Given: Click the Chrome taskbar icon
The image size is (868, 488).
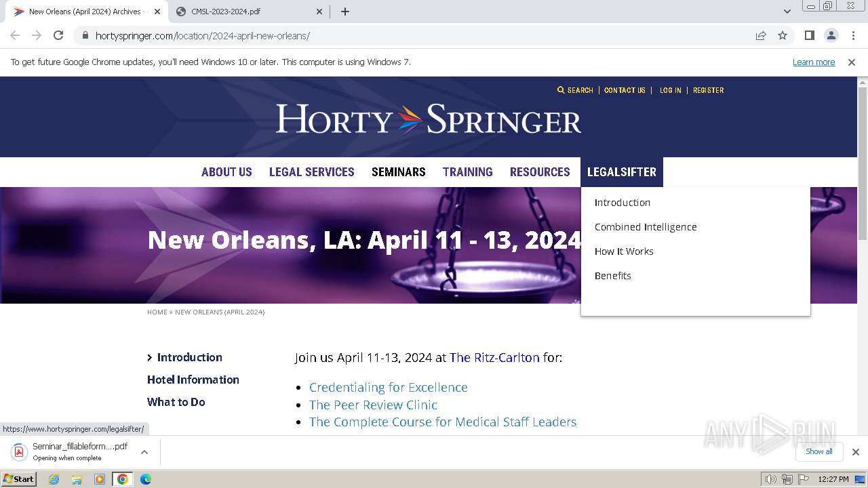Looking at the screenshot, I should pyautogui.click(x=122, y=479).
